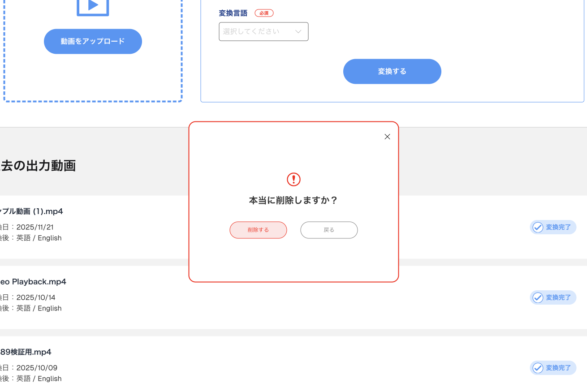
Task: Click the video play icon in upload area
Action: coord(93,6)
